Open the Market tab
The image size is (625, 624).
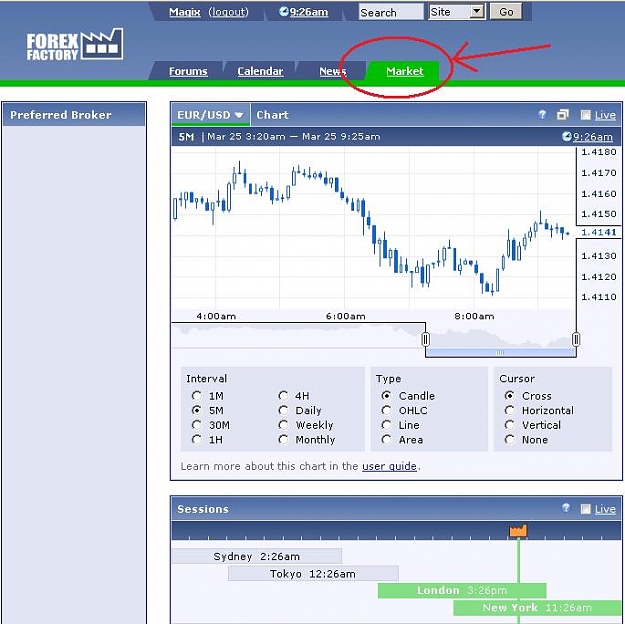(404, 71)
